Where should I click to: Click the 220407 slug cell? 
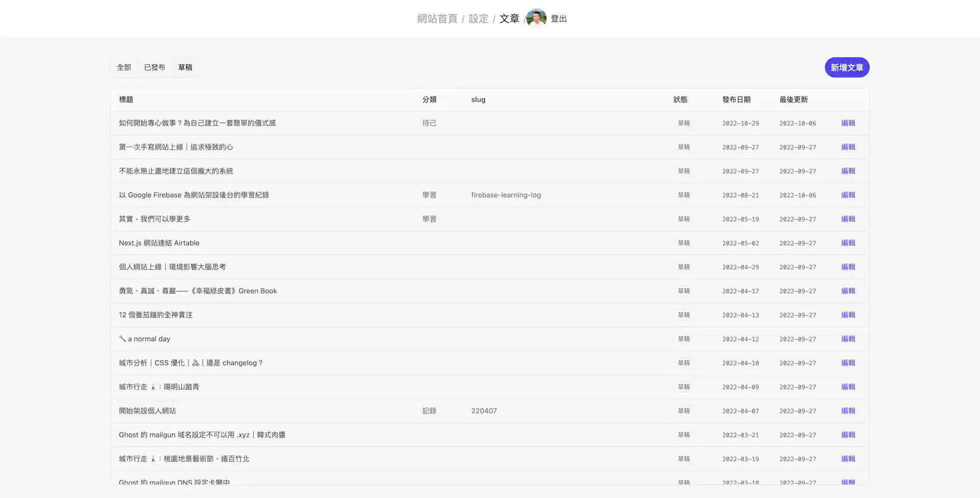484,411
